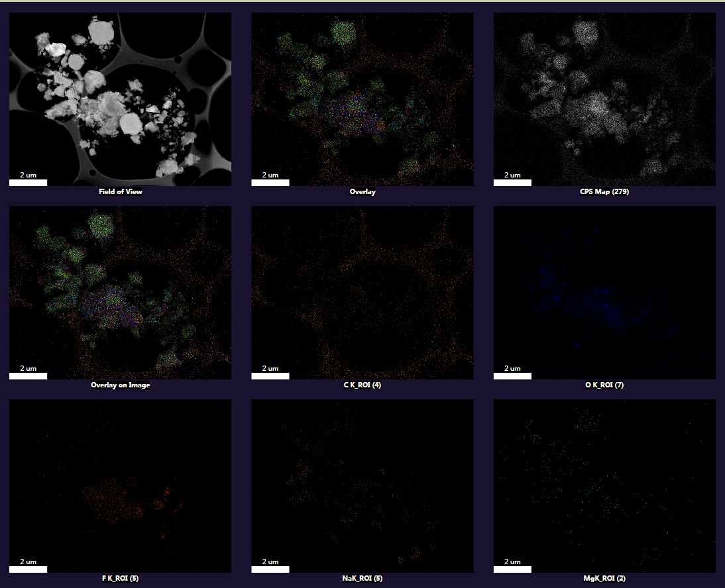Click the 'C K_ROI (4)' caption
Image resolution: width=725 pixels, height=588 pixels.
tap(362, 385)
